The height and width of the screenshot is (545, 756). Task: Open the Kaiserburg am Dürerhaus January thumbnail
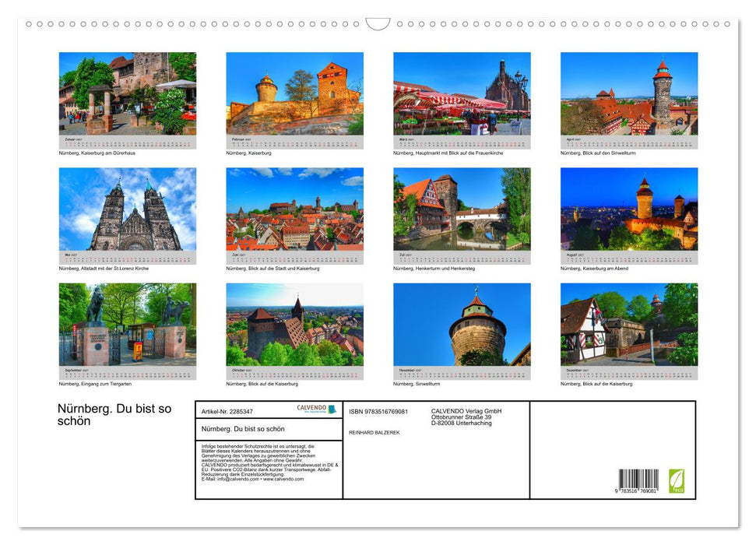click(128, 93)
